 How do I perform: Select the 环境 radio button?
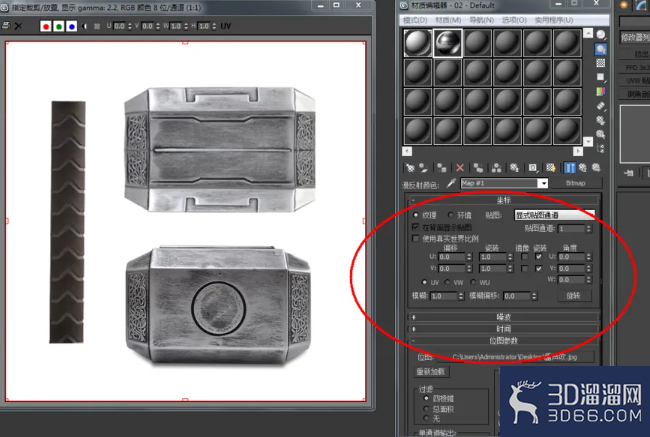tap(451, 215)
